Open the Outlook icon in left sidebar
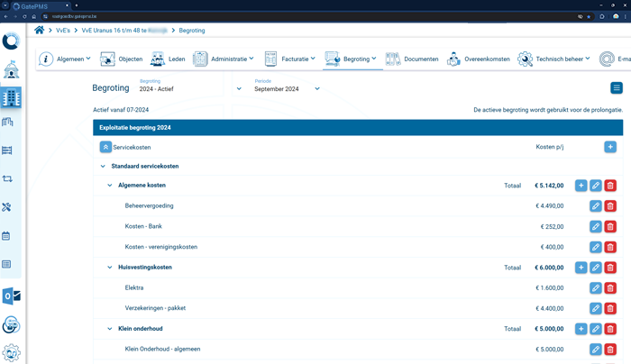The height and width of the screenshot is (364, 631). [x=12, y=296]
